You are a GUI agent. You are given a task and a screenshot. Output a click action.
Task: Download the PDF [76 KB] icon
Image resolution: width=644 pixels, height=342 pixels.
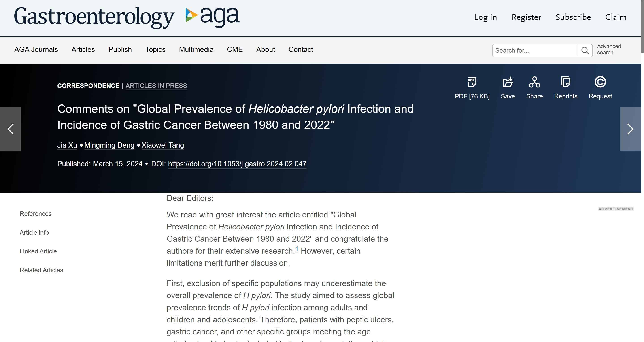(472, 82)
